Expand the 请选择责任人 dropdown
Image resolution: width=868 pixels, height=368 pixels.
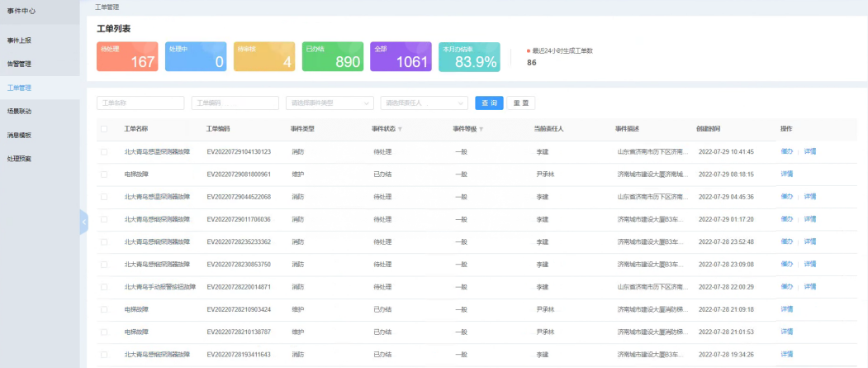point(424,103)
